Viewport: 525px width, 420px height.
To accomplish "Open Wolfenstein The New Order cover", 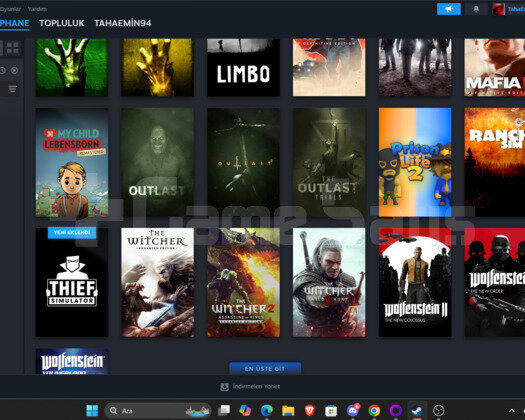I will pos(495,282).
